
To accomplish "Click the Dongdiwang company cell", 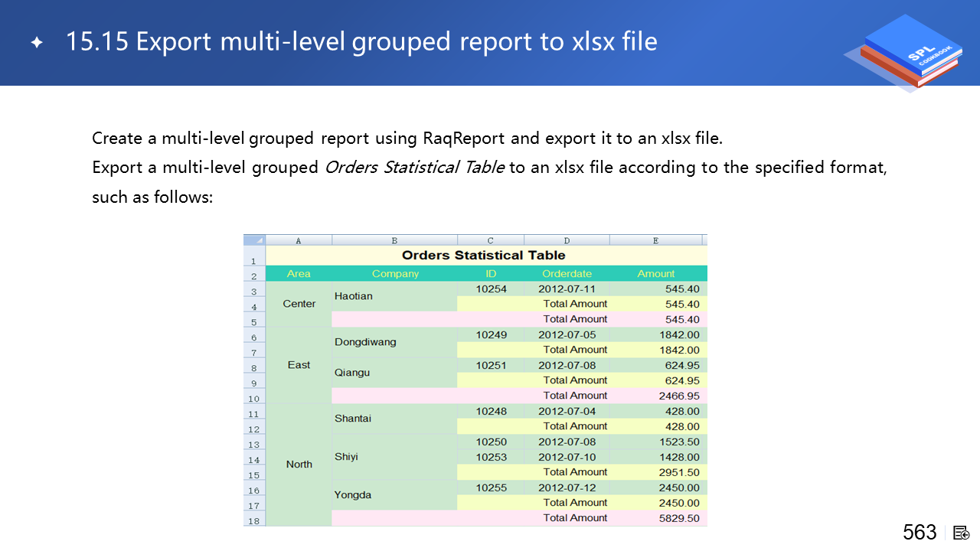I will [365, 342].
